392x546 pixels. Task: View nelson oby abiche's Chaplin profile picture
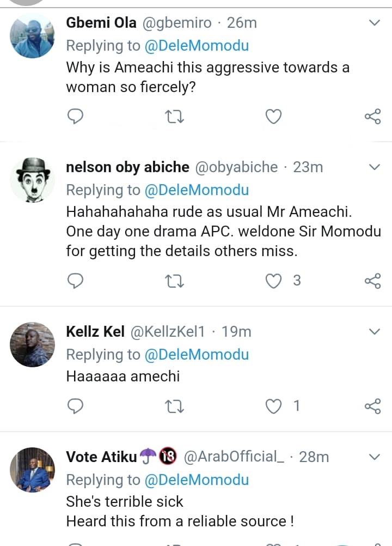click(33, 179)
